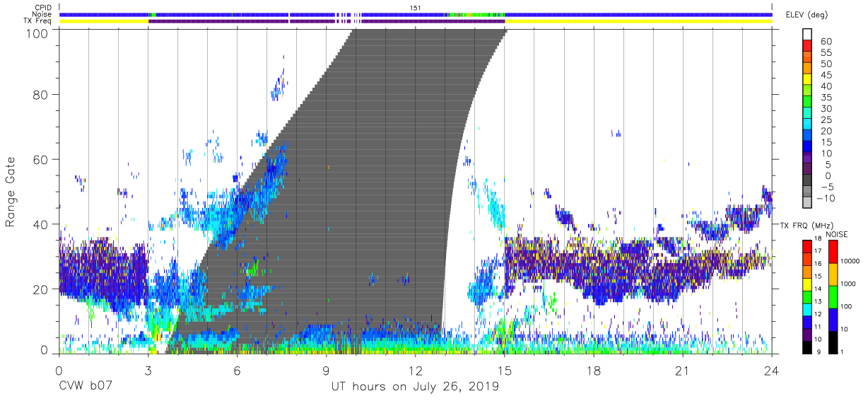The image size is (868, 401).
Task: Click the 100 tick on the Range Gate axis
Action: click(x=37, y=33)
